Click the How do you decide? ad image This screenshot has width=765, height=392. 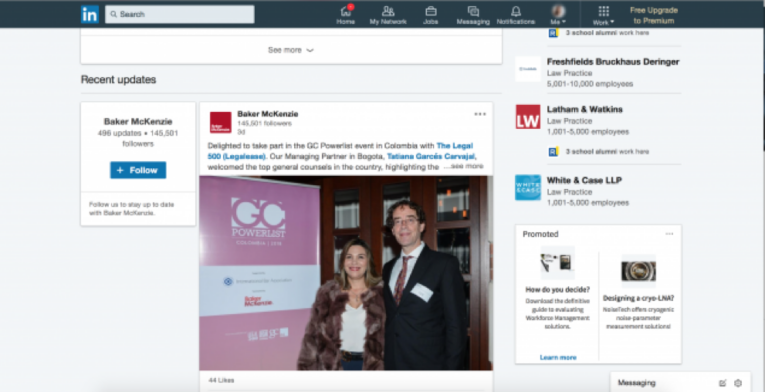(558, 263)
